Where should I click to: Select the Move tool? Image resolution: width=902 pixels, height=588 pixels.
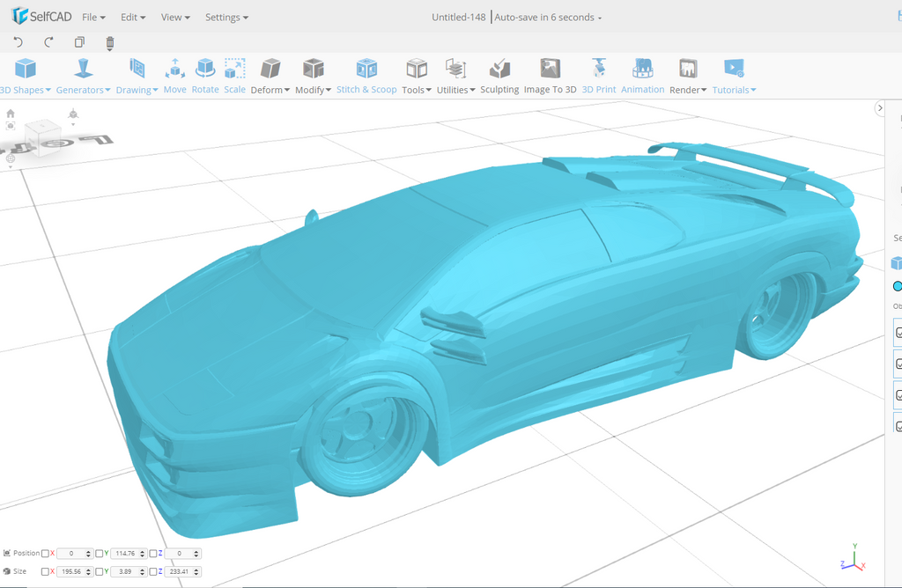pos(174,75)
